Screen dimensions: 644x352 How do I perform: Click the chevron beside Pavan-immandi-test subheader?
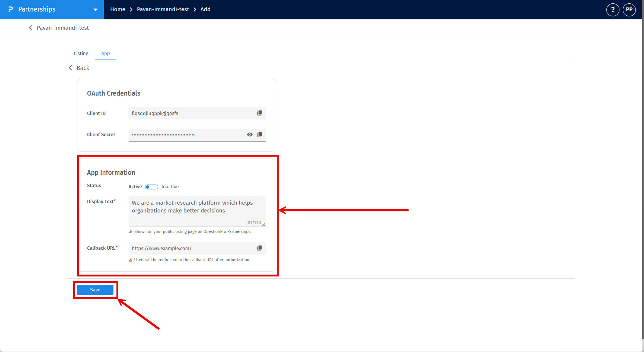31,28
